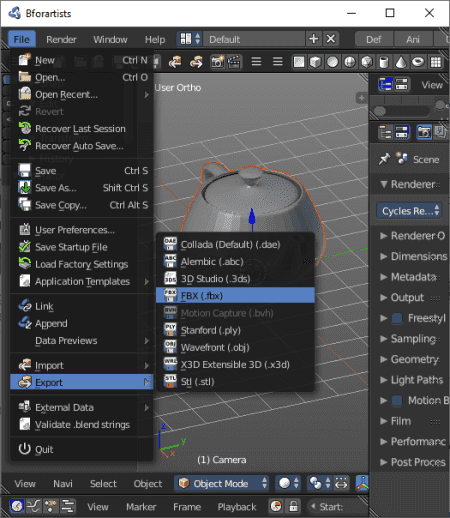This screenshot has height=518, width=450.
Task: Expand Application Templates submenu
Action: [82, 282]
